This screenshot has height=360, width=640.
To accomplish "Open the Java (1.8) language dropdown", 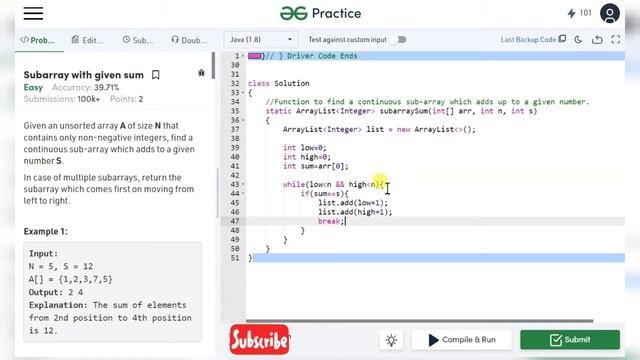I will click(x=260, y=40).
